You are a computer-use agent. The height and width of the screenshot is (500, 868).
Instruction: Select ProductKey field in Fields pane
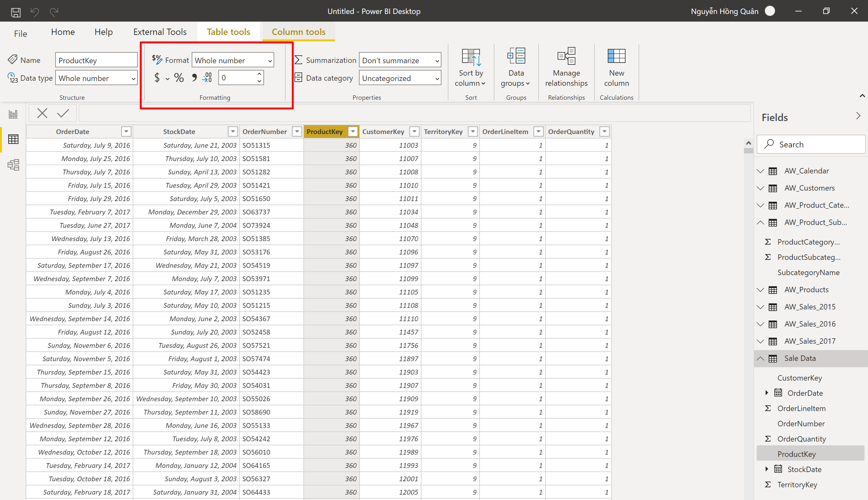[810, 454]
